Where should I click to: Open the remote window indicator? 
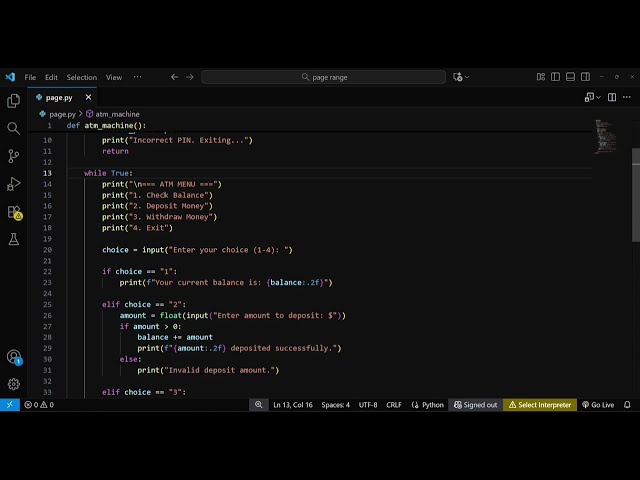(x=10, y=404)
